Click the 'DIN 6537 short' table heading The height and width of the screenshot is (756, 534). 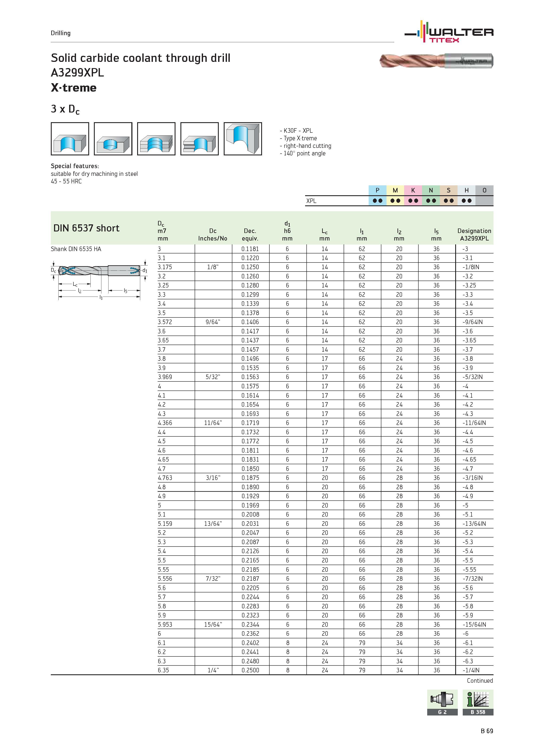pos(86,228)
